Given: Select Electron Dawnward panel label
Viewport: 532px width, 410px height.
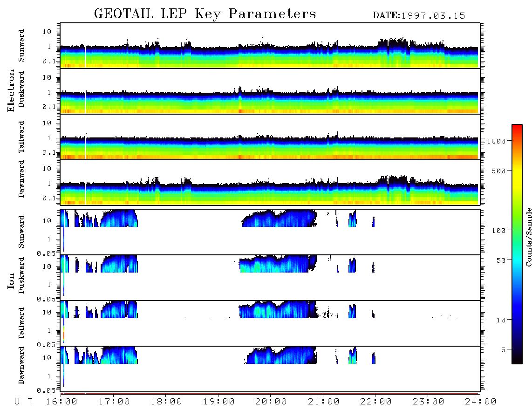Looking at the screenshot, I should pyautogui.click(x=21, y=179).
